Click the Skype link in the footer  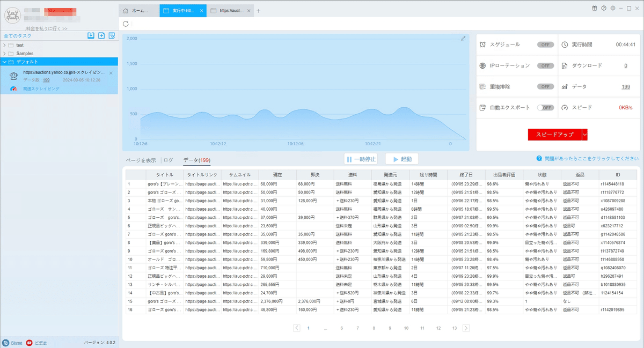tap(16, 342)
